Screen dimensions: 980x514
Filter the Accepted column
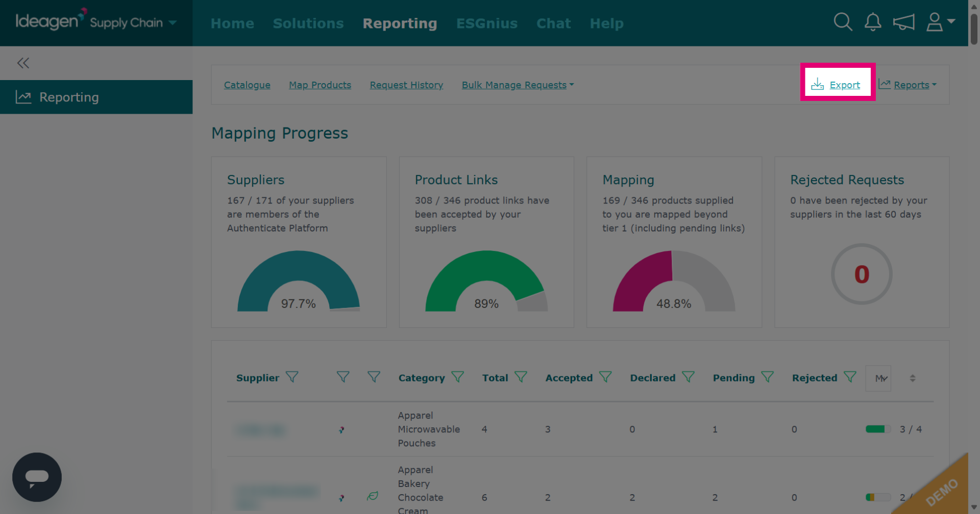[x=605, y=377]
